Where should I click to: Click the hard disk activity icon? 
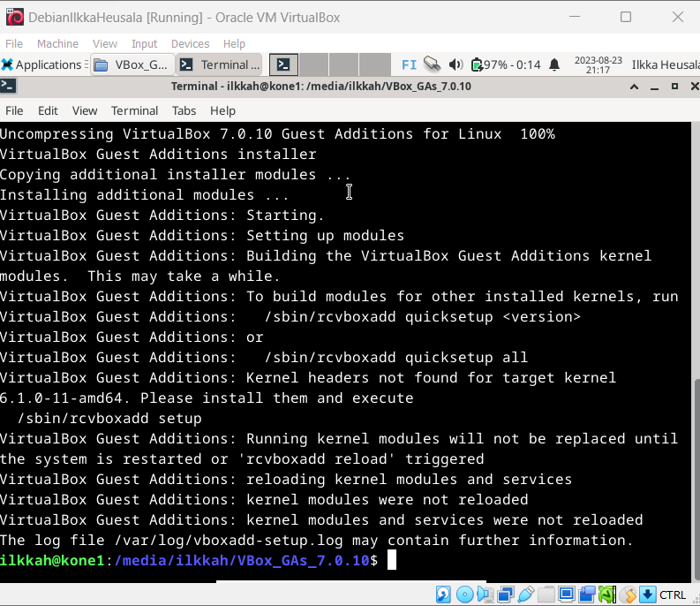tap(443, 595)
